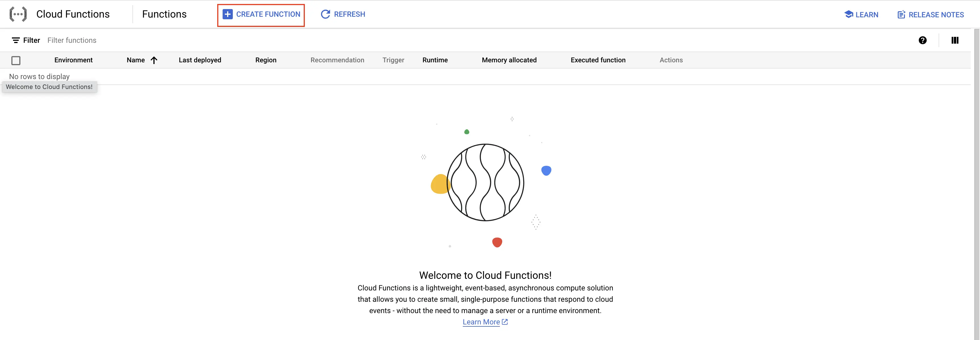Screen dimensions: 980x340
Task: Click the plus icon on Create Function
Action: (227, 14)
